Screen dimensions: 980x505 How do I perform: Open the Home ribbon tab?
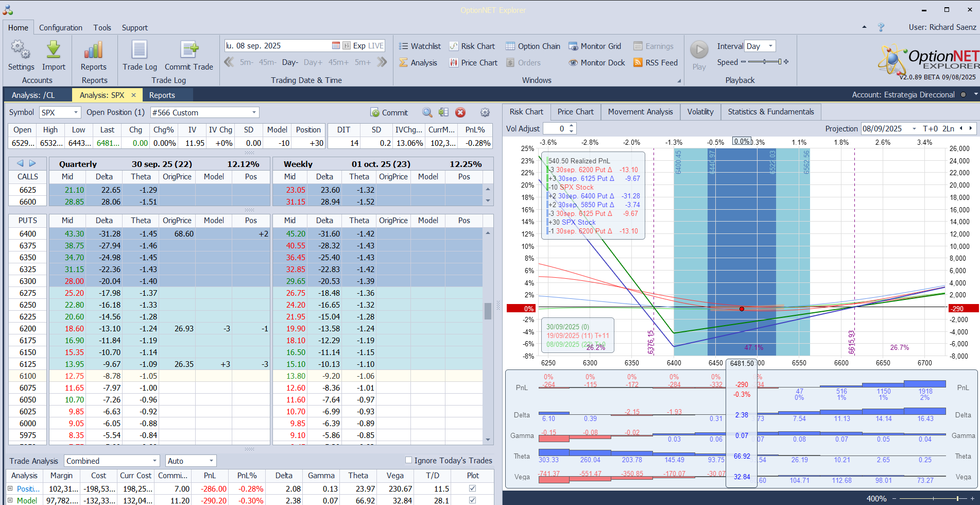pos(18,28)
